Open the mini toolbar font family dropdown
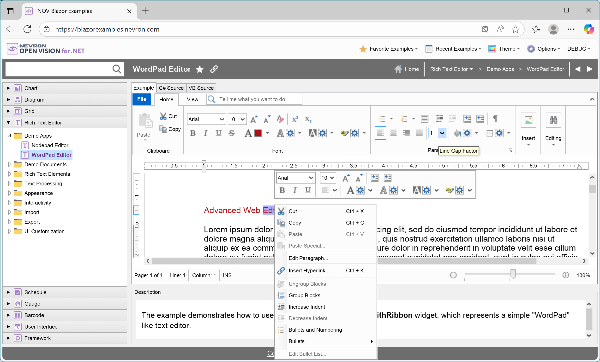This screenshot has width=600, height=362. pos(311,178)
